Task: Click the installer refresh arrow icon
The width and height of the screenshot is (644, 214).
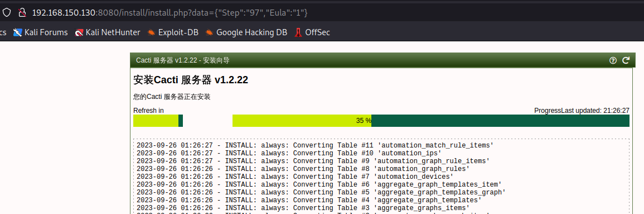Action: pyautogui.click(x=626, y=60)
